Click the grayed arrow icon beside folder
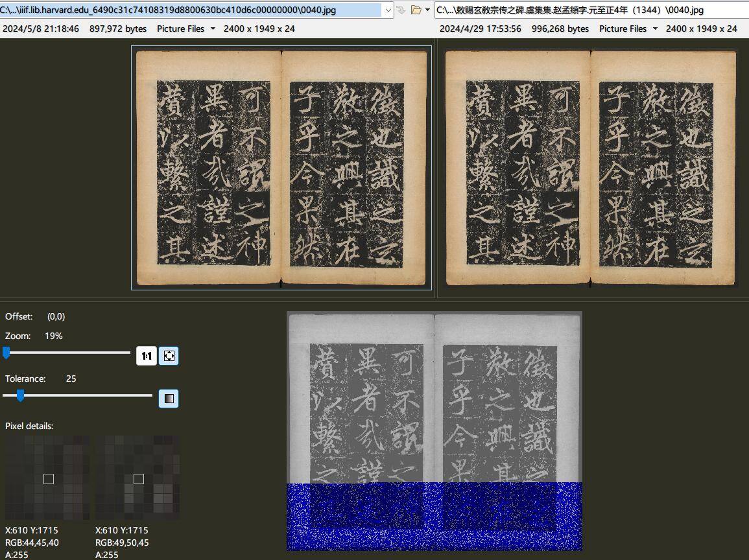The height and width of the screenshot is (560, 749). coord(401,10)
